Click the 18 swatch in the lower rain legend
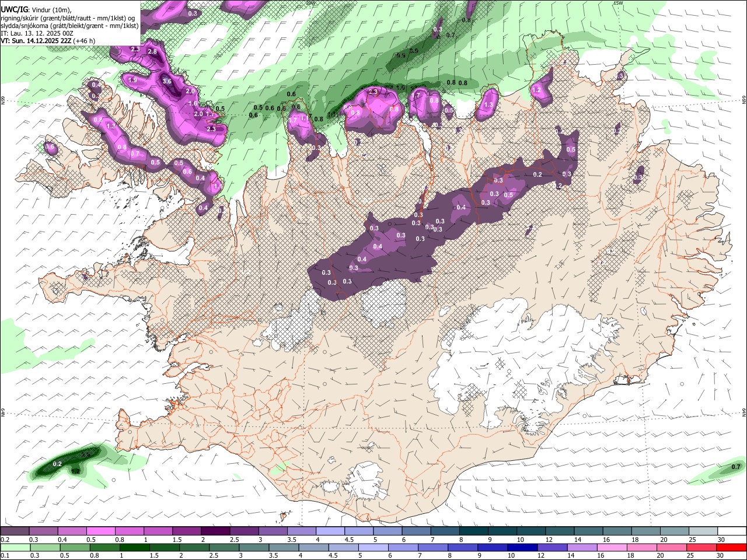This screenshot has height=560, width=747. pos(641,547)
